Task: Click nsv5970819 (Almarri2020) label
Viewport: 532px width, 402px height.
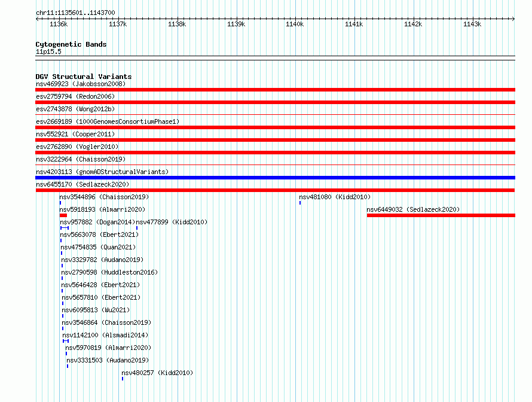Action: 108,348
